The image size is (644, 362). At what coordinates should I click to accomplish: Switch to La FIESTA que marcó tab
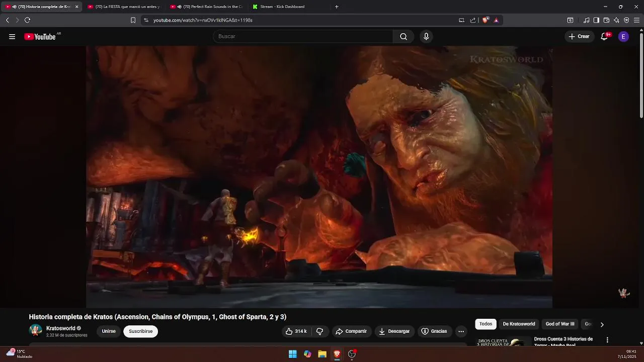click(123, 7)
